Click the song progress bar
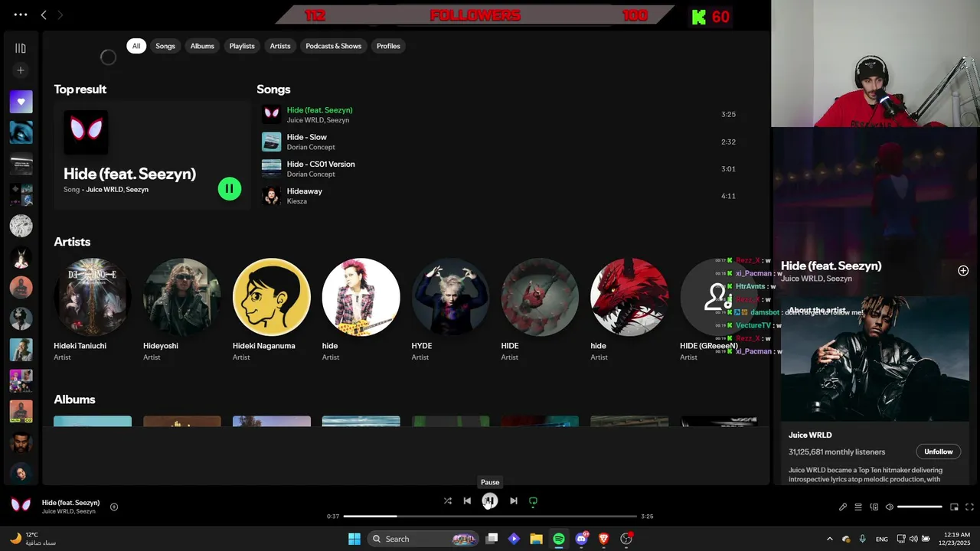 coord(490,516)
